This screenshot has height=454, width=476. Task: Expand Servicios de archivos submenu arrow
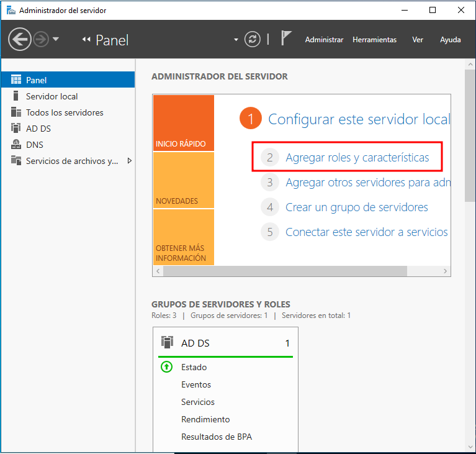(x=129, y=161)
